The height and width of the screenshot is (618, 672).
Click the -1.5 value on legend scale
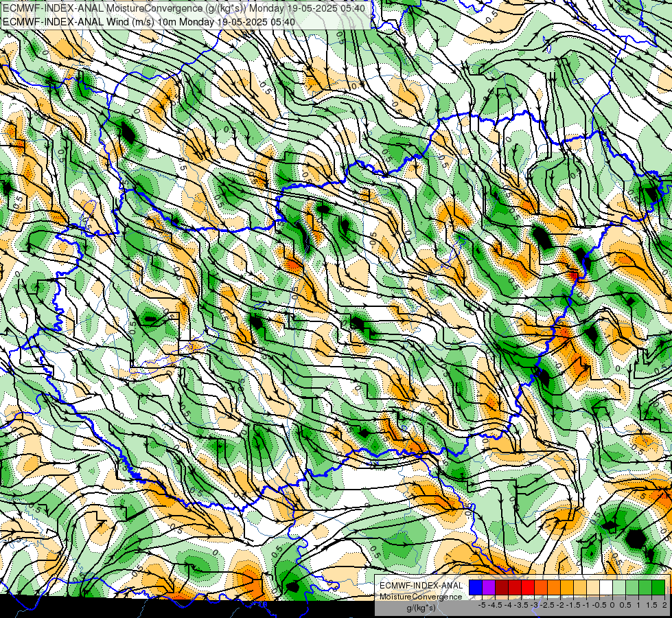(x=573, y=605)
